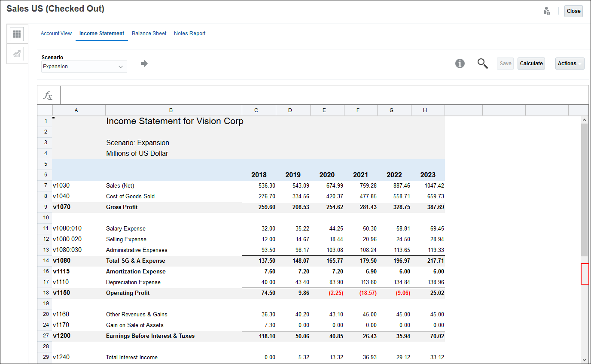Open the Notes Report tab
The width and height of the screenshot is (591, 364).
point(189,33)
